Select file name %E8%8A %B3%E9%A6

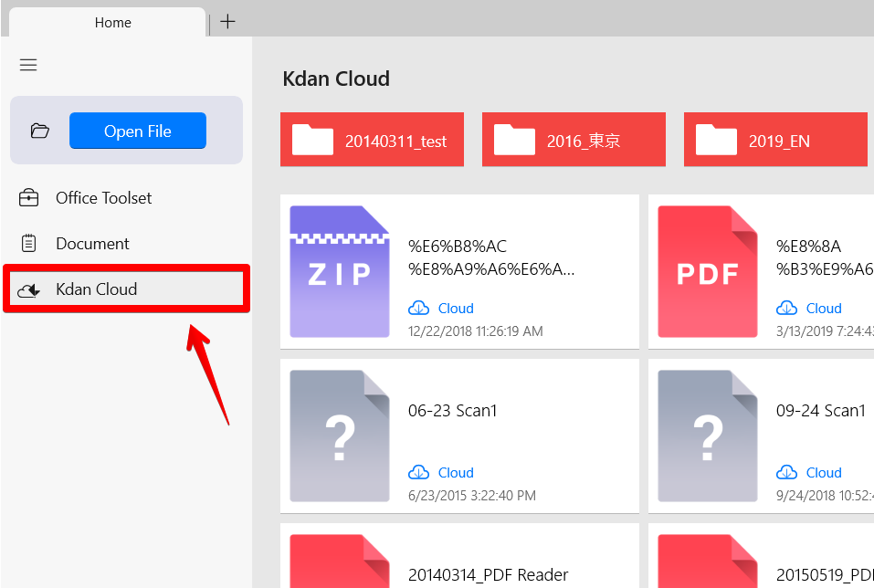[x=825, y=257]
